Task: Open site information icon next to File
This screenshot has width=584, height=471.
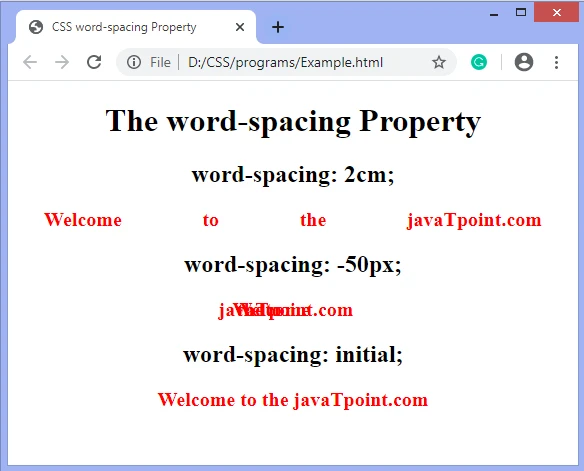Action: pos(134,62)
